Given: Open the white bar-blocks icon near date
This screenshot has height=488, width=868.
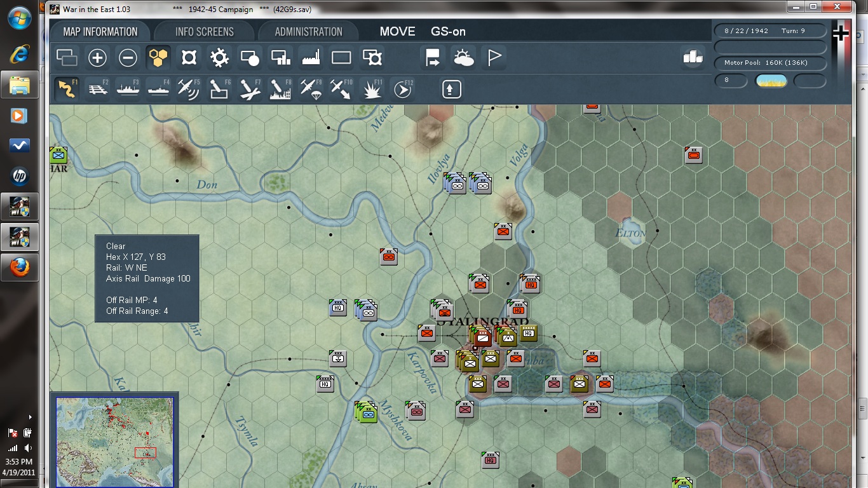Looking at the screenshot, I should (693, 57).
